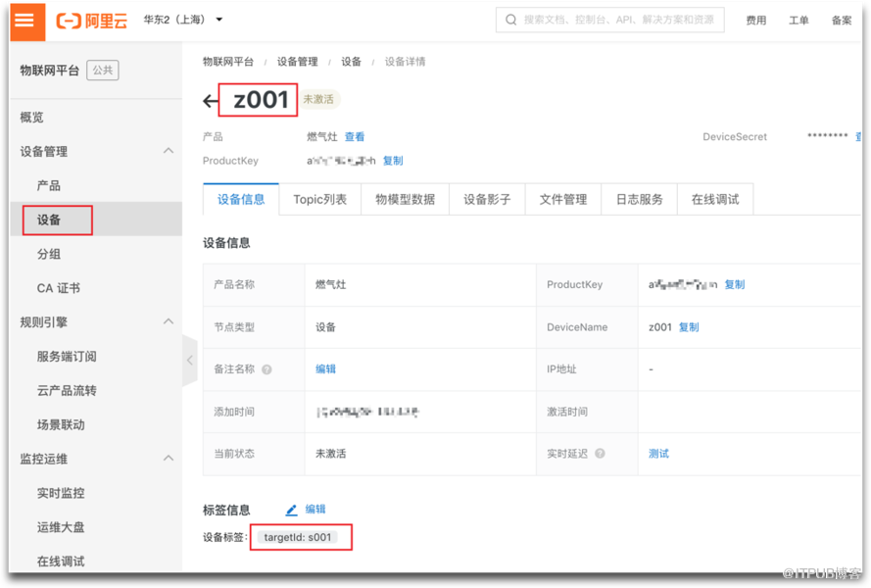Open the 设备影子 tab
Image resolution: width=871 pixels, height=588 pixels.
487,199
